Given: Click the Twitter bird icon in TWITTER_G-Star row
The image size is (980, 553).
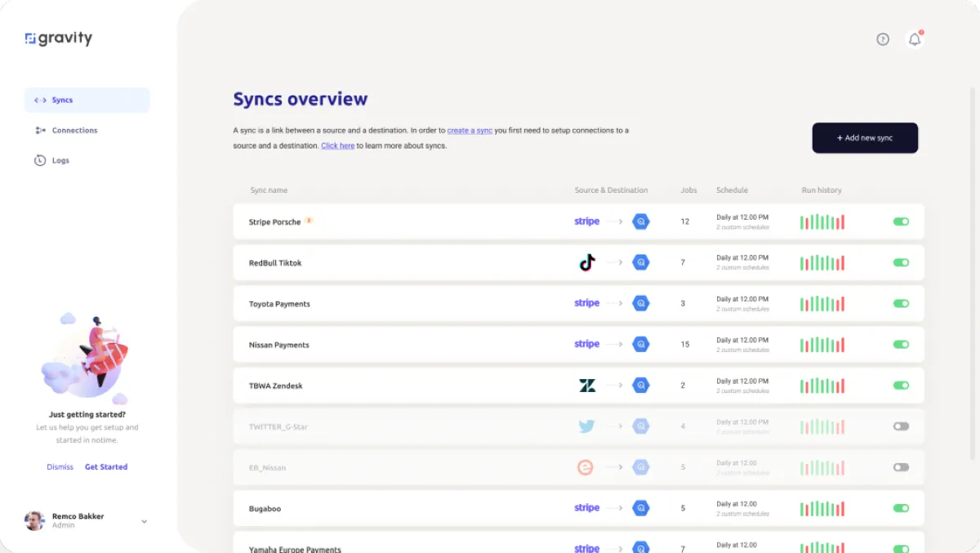Looking at the screenshot, I should [x=586, y=426].
